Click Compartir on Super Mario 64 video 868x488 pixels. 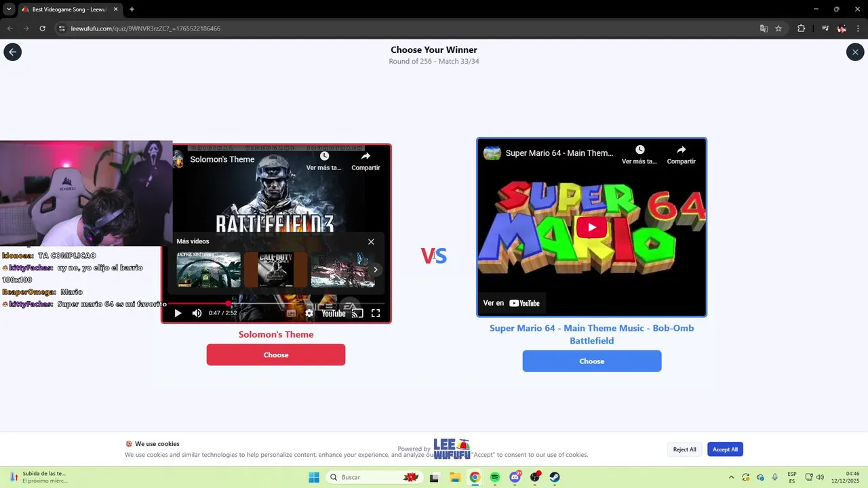coord(681,155)
